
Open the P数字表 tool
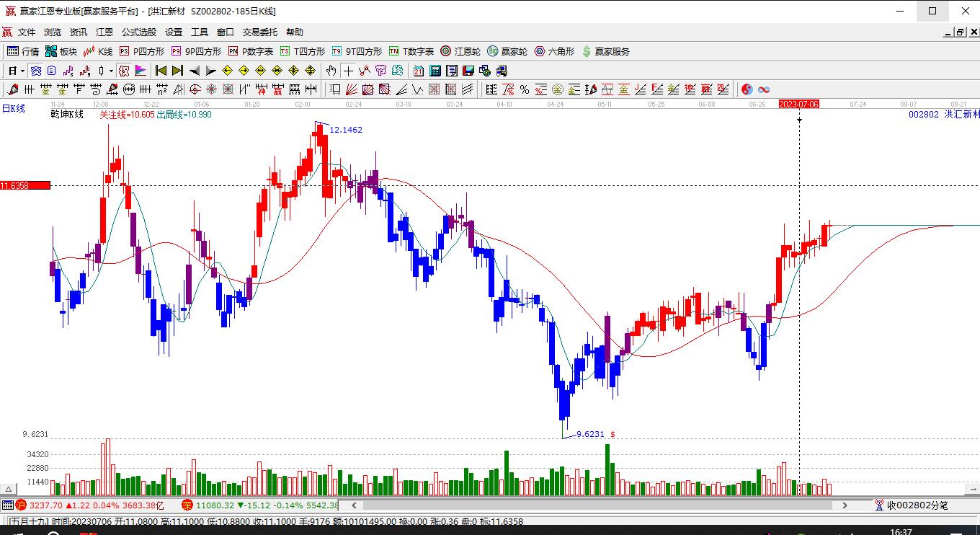click(x=250, y=51)
